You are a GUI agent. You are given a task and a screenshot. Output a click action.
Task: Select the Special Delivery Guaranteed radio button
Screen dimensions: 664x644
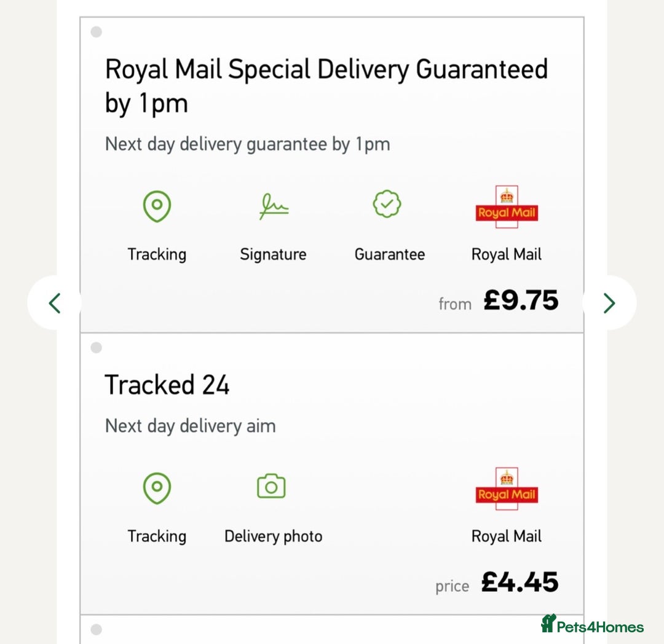pos(97,32)
